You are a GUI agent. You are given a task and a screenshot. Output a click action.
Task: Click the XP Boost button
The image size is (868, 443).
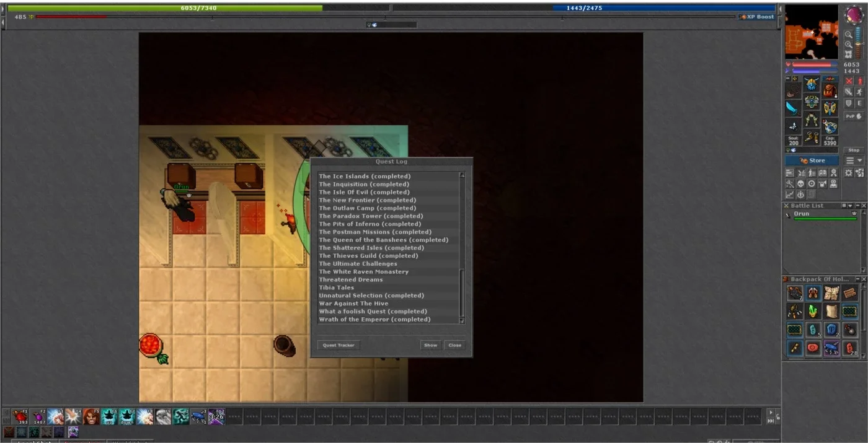(x=757, y=17)
